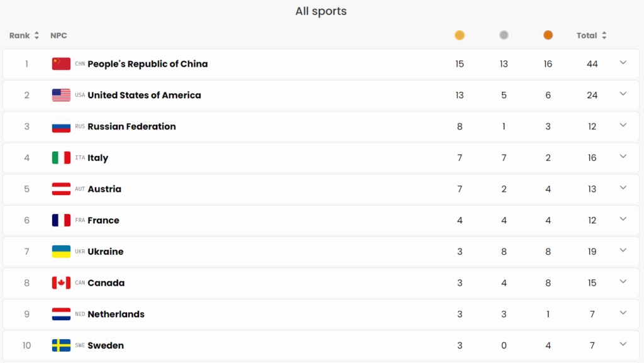
Task: Expand the France row details
Action: coord(623,220)
